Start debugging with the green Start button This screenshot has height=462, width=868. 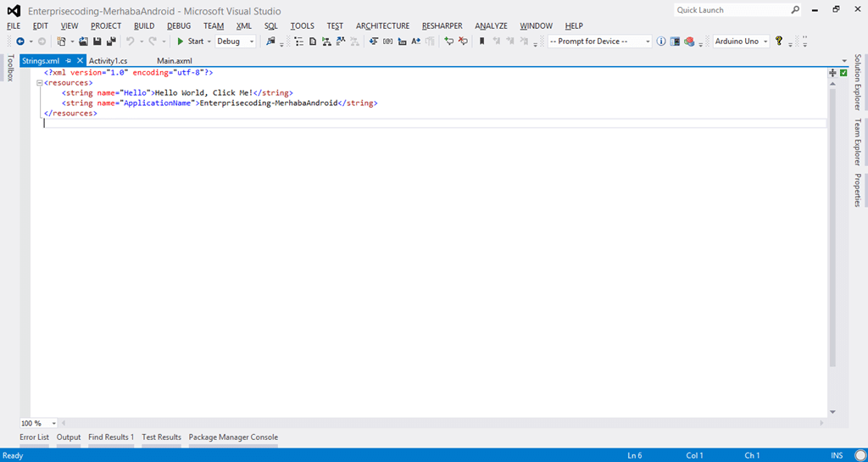pos(191,42)
